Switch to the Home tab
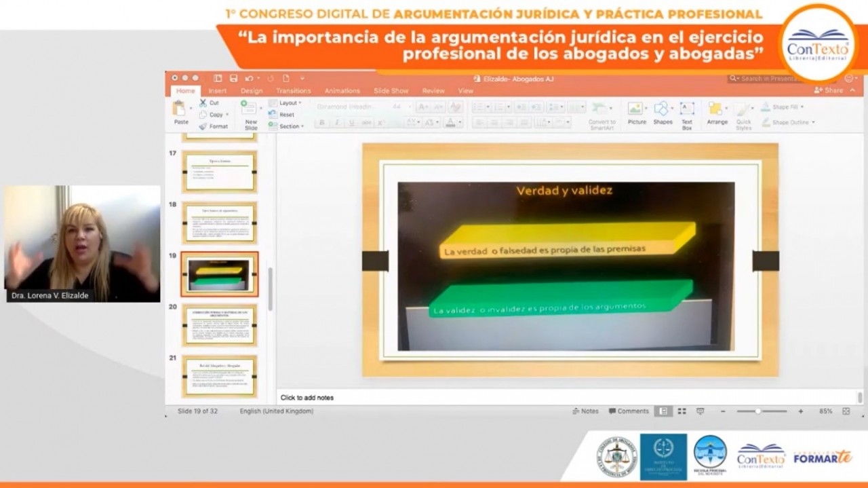Screen dimensions: 868x488 (x=185, y=91)
